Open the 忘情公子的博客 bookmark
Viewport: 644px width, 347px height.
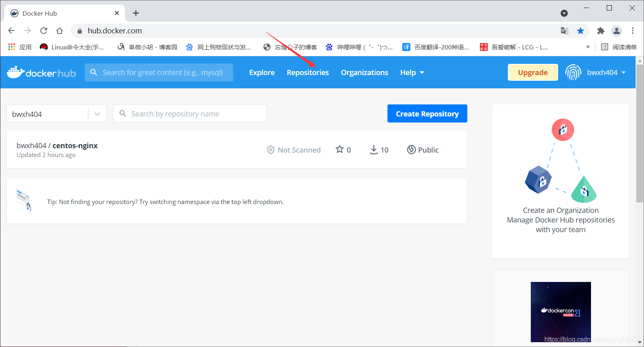pyautogui.click(x=290, y=47)
